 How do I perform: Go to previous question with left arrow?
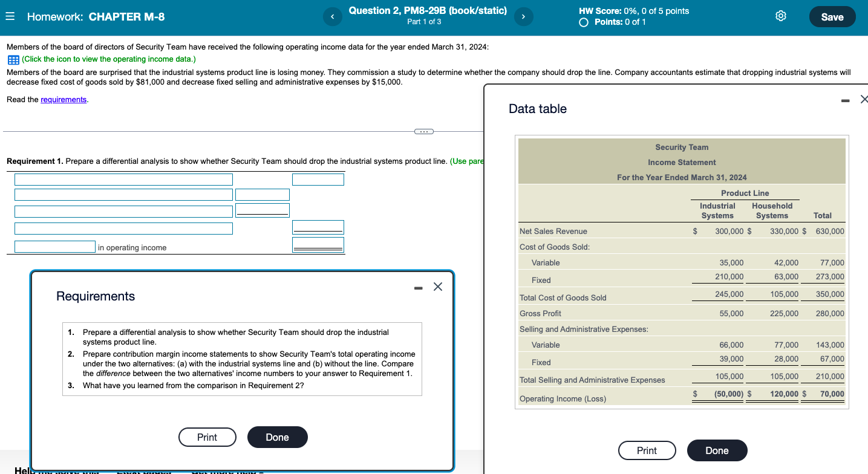coord(332,16)
